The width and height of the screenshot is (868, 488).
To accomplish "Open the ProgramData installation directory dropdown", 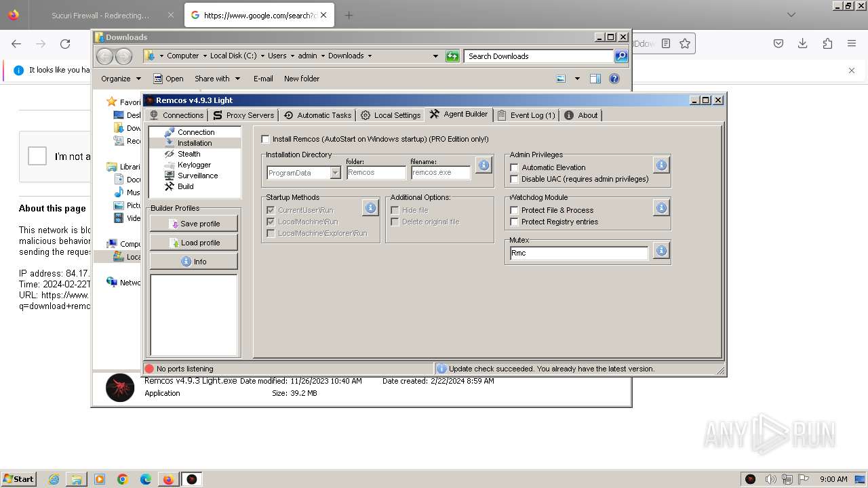I will tap(335, 173).
